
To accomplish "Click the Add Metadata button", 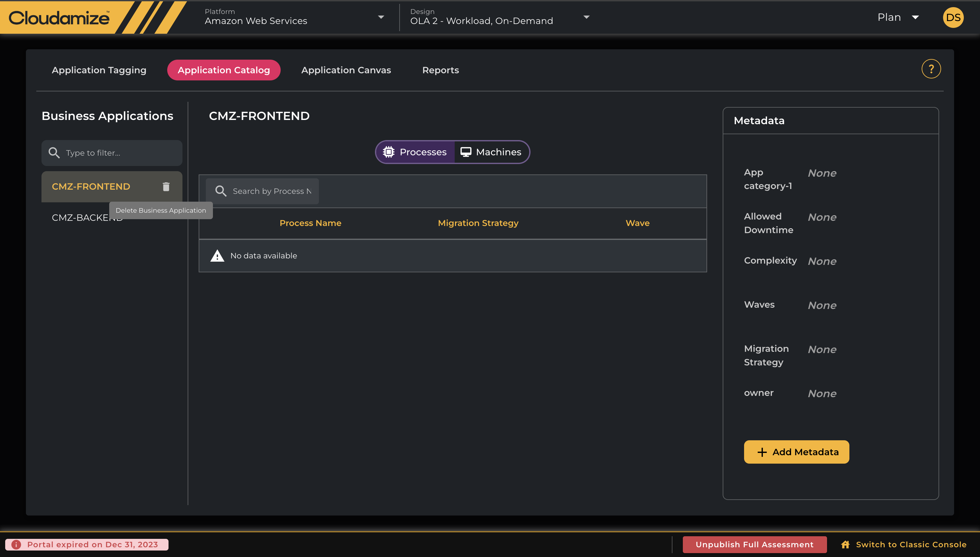I will point(797,452).
